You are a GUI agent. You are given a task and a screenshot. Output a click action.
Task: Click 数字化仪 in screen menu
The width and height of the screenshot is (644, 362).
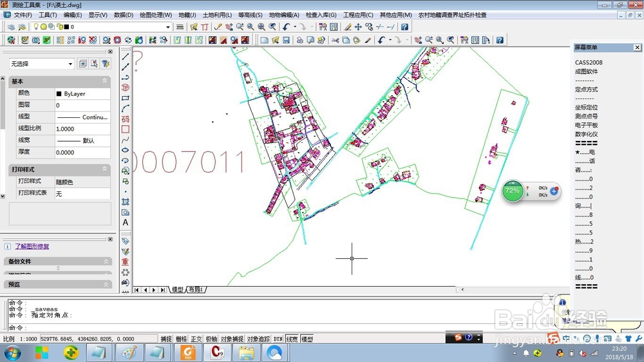click(586, 135)
